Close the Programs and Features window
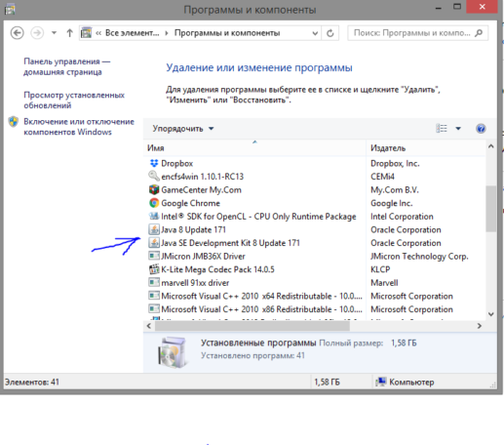 coord(482,7)
